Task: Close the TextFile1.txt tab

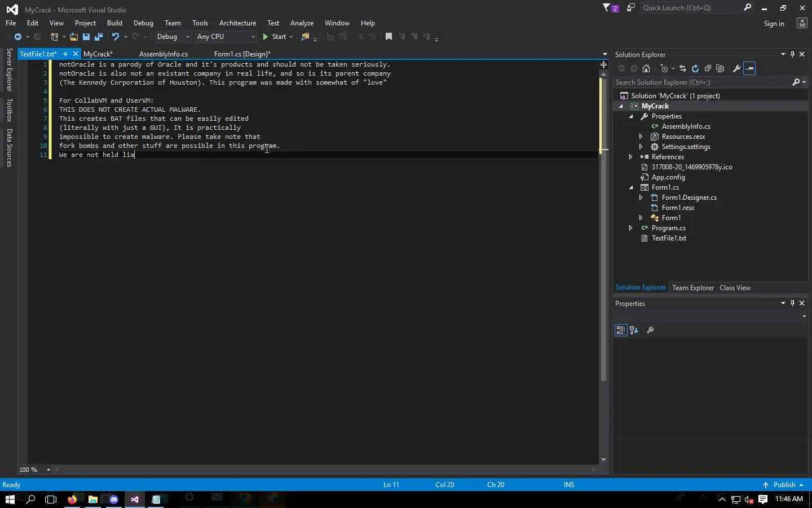Action: pyautogui.click(x=76, y=54)
